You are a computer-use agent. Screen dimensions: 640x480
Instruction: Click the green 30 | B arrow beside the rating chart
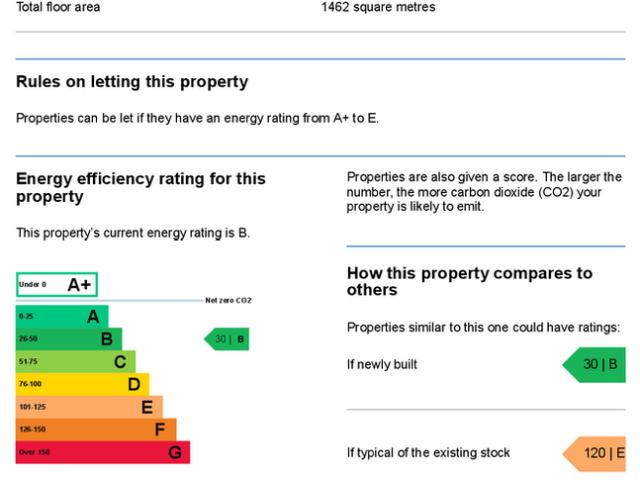click(x=227, y=339)
